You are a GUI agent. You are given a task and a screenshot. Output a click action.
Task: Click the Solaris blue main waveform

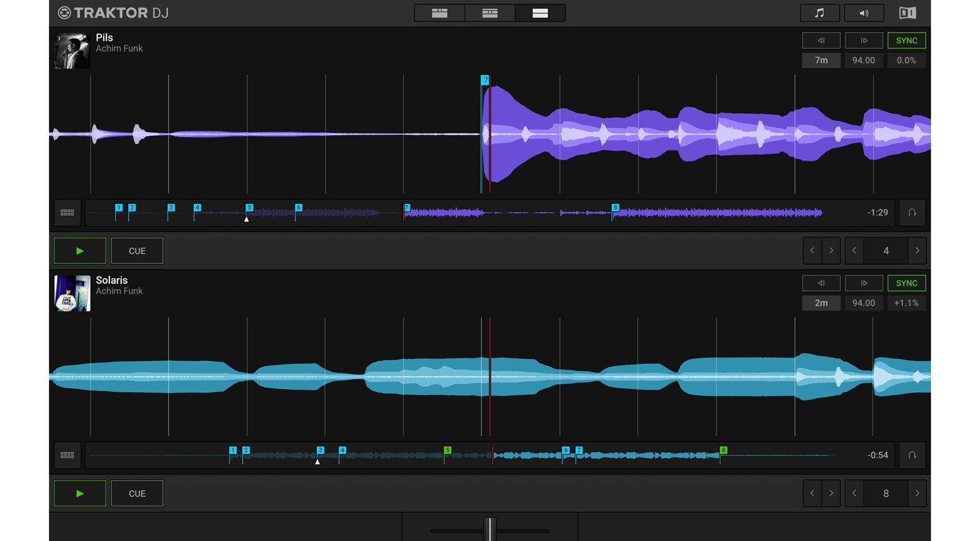click(490, 377)
